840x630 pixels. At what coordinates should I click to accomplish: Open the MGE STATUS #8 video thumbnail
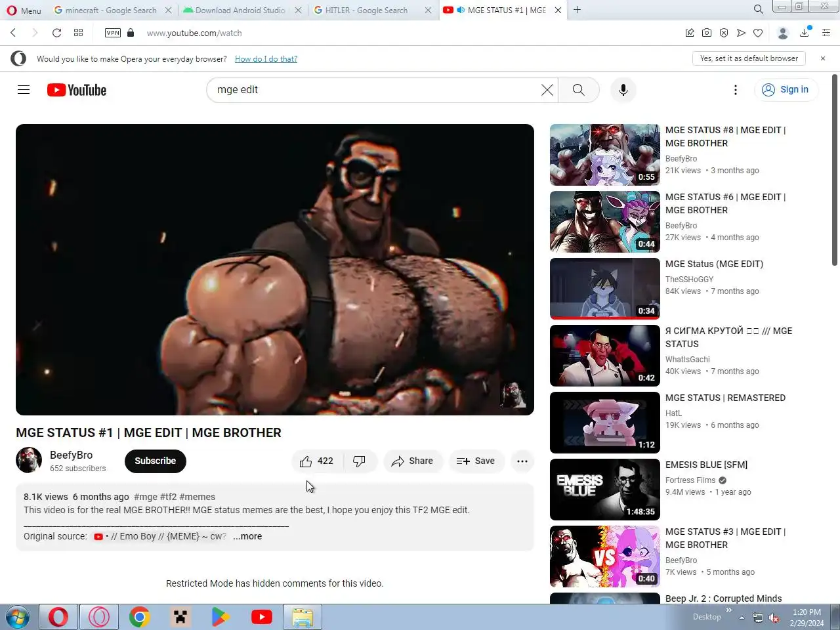click(x=605, y=155)
